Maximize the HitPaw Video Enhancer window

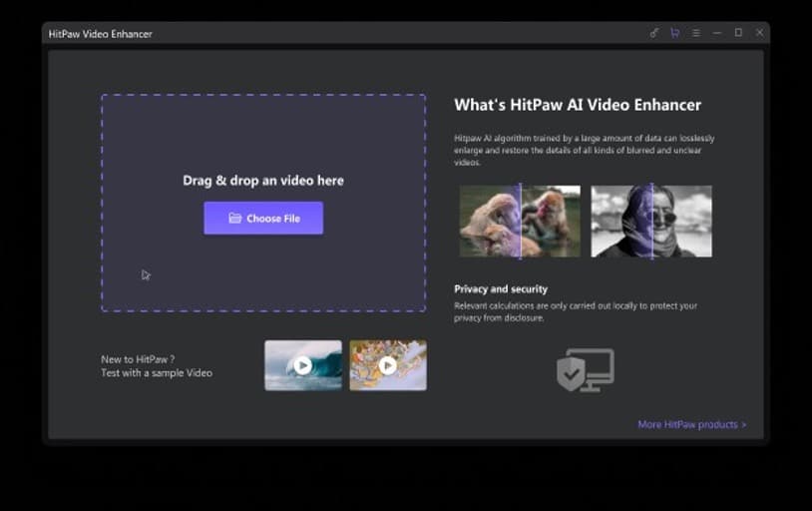tap(738, 33)
